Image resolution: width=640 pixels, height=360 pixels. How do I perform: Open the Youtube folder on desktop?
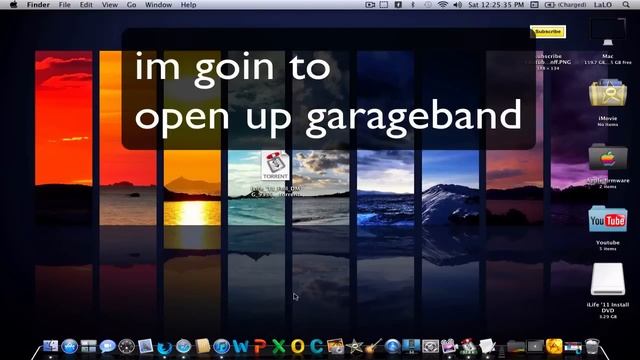pyautogui.click(x=608, y=219)
